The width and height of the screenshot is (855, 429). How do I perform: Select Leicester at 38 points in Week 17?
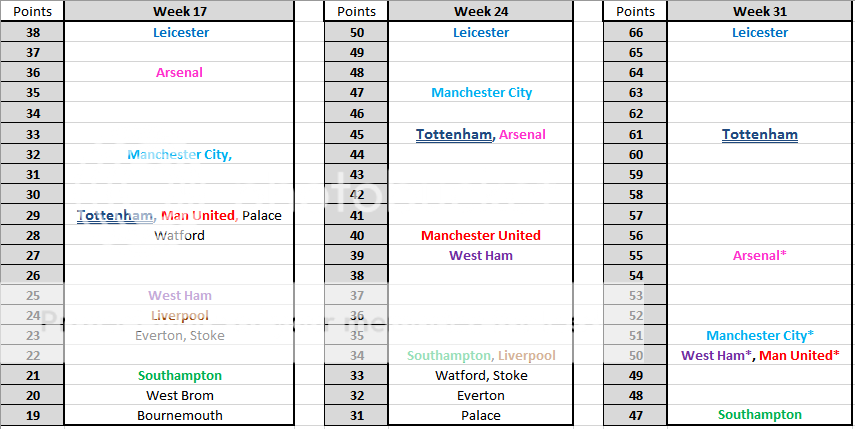coord(181,32)
